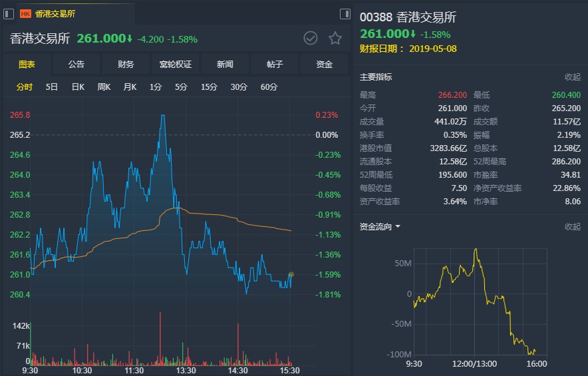Switch chart to 日K candlesticks
Image resolution: width=588 pixels, height=376 pixels.
click(78, 87)
